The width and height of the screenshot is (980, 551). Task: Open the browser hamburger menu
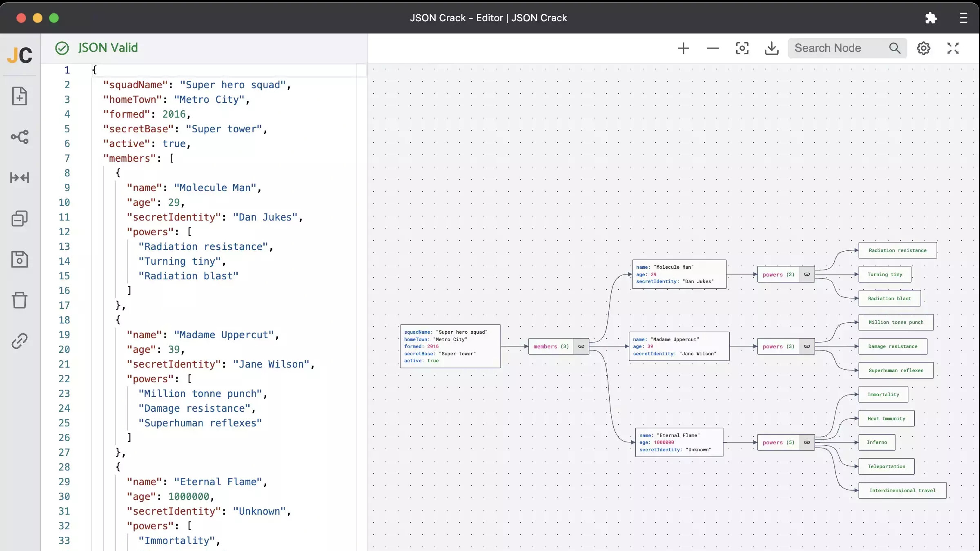coord(963,18)
